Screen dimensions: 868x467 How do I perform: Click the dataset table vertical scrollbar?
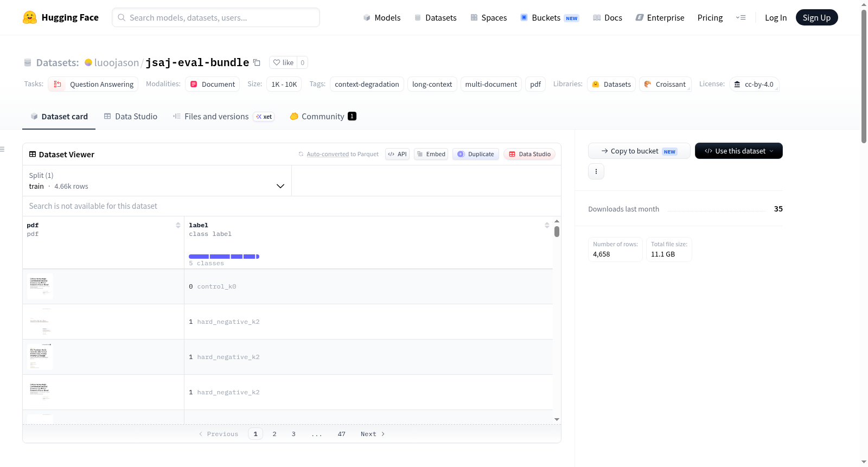(x=557, y=232)
